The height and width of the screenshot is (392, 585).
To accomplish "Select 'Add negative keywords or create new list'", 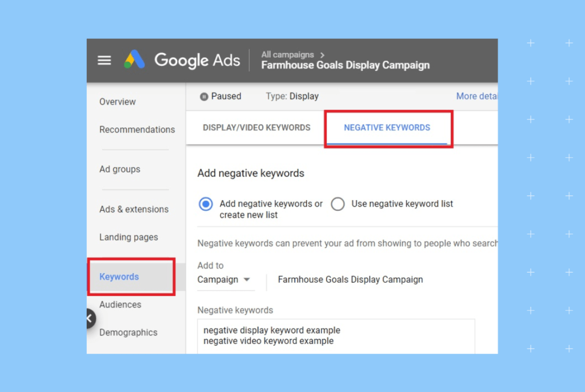I will click(205, 204).
